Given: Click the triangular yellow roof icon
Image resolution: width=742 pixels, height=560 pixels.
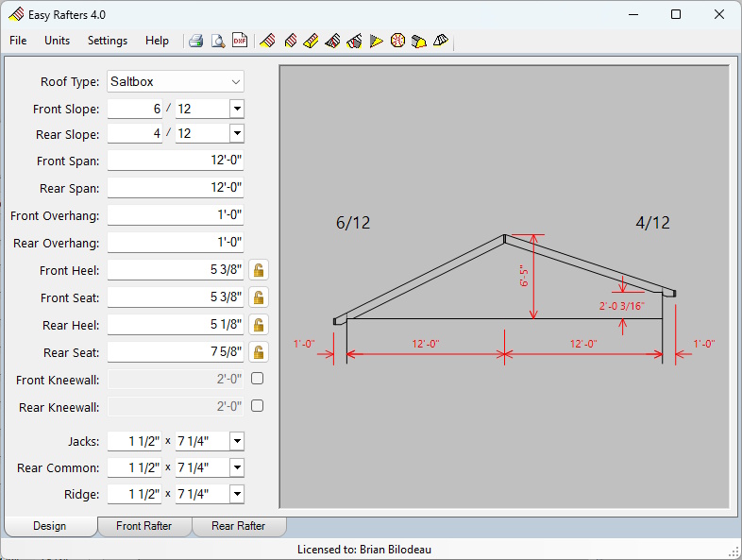Looking at the screenshot, I should tap(377, 41).
